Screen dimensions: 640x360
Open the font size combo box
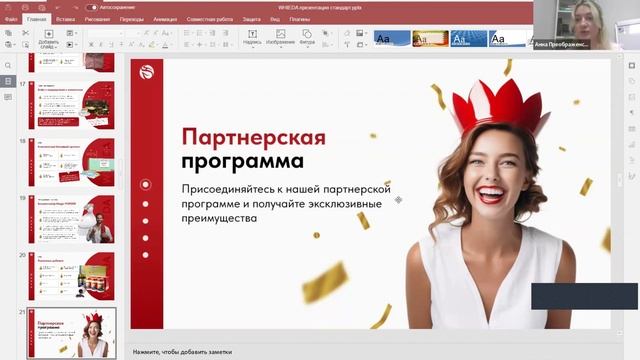133,33
